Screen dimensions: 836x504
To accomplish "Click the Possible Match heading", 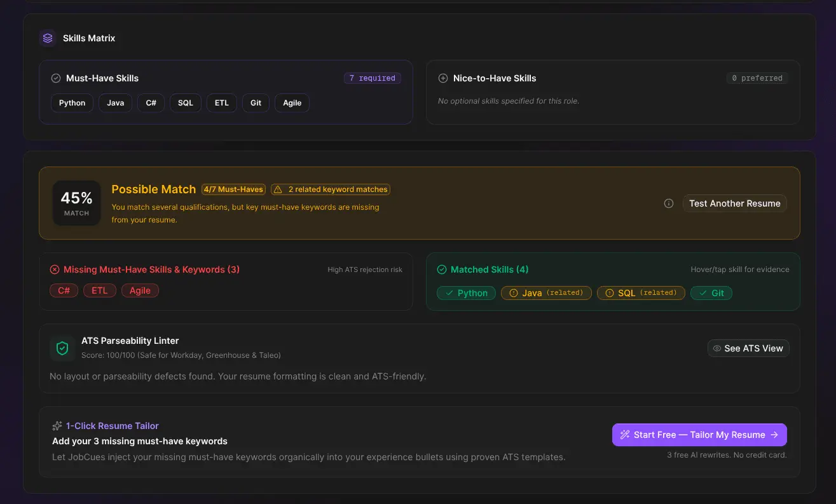I will click(154, 189).
